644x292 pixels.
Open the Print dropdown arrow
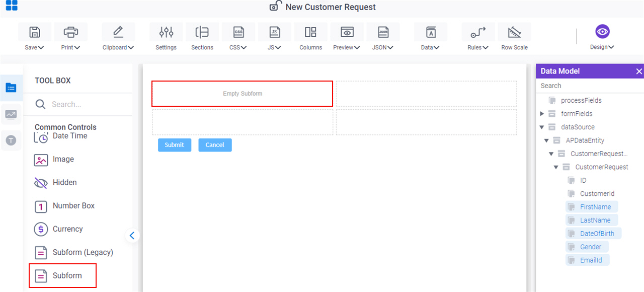point(77,47)
